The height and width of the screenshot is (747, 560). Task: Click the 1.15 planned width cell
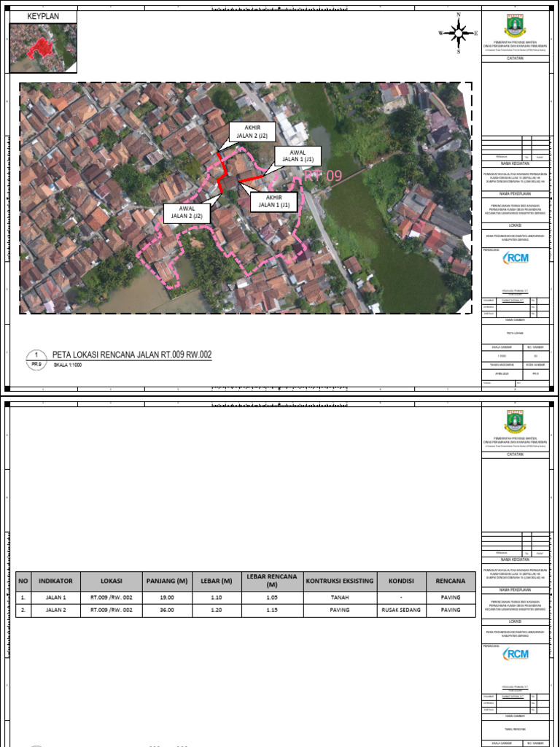[273, 611]
